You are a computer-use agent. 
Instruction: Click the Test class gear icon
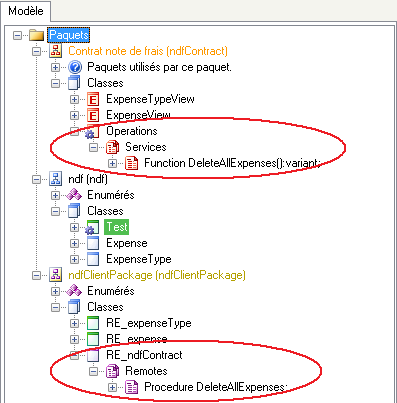(x=92, y=227)
